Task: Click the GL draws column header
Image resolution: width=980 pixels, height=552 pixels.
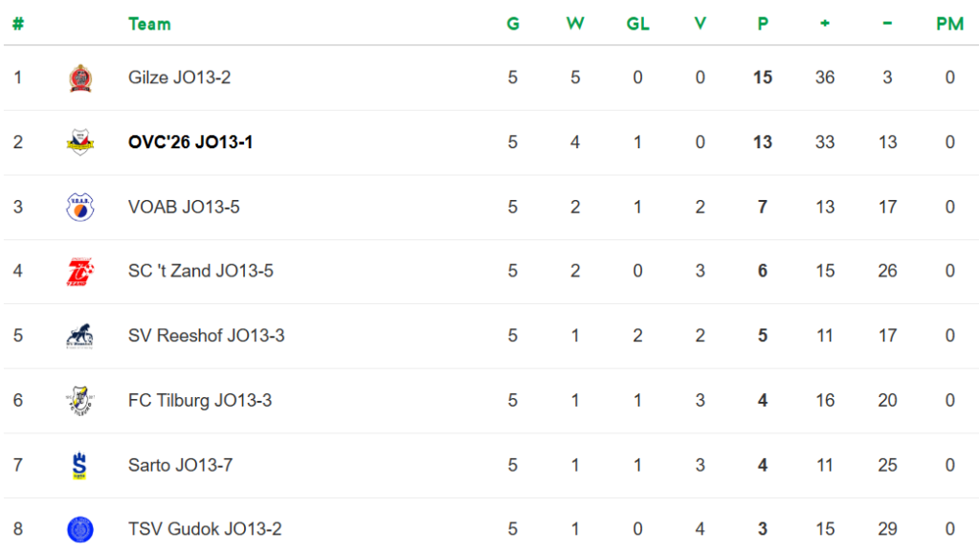Action: 637,24
